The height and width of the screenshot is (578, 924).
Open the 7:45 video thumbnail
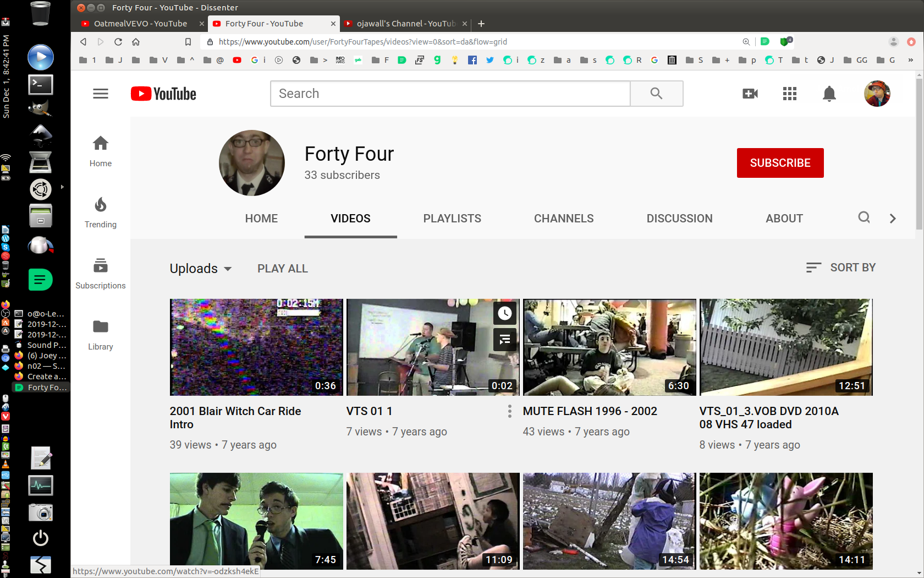(x=256, y=521)
